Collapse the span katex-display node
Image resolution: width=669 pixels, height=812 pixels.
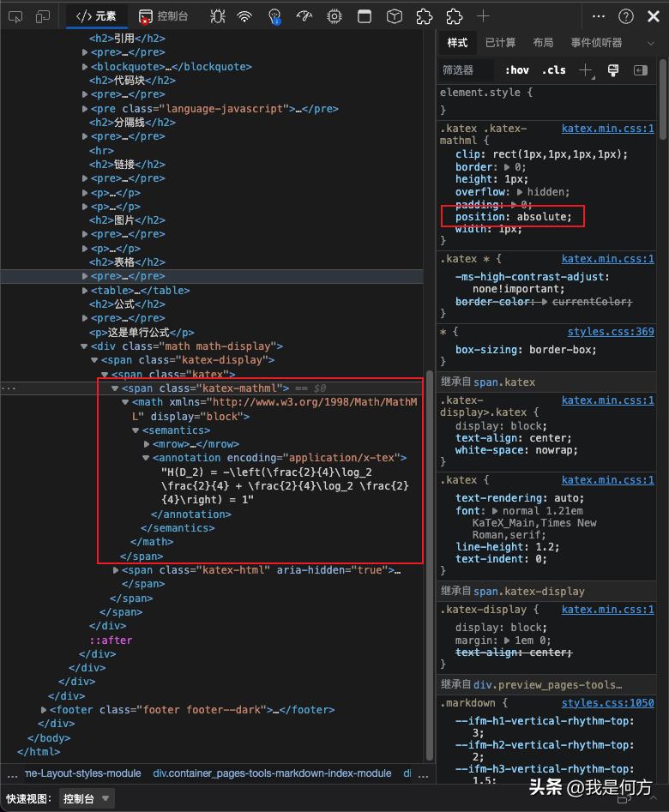click(94, 360)
